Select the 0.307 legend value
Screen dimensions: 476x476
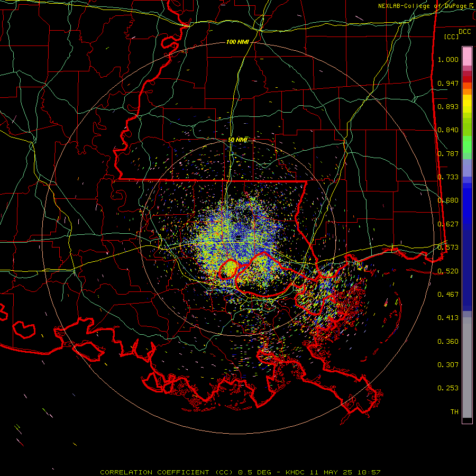(448, 365)
